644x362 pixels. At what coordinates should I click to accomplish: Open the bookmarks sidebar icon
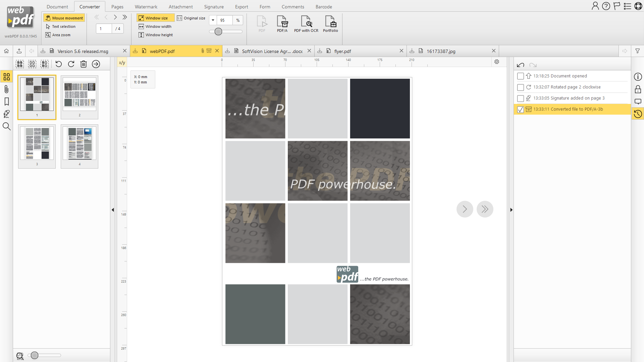coord(6,102)
